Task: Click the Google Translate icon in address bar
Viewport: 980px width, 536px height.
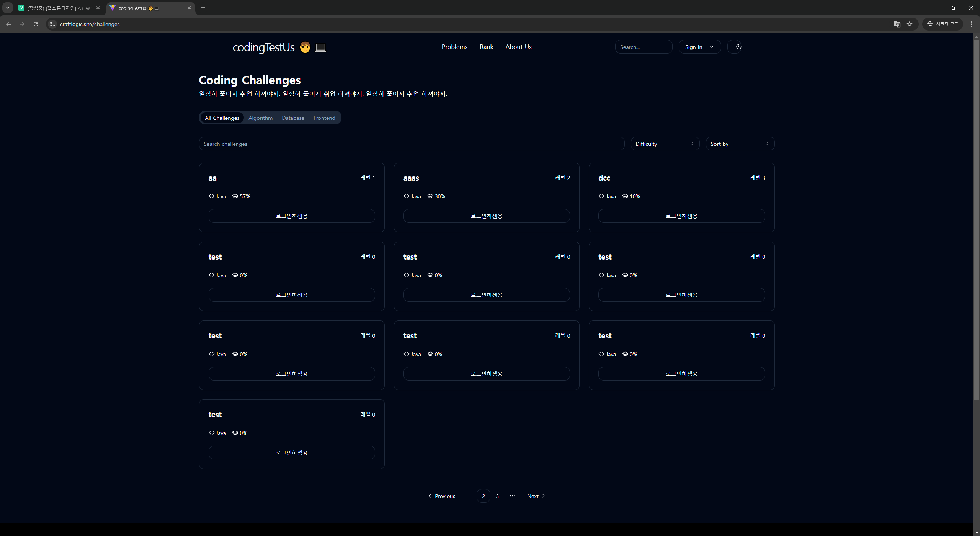Action: (897, 24)
